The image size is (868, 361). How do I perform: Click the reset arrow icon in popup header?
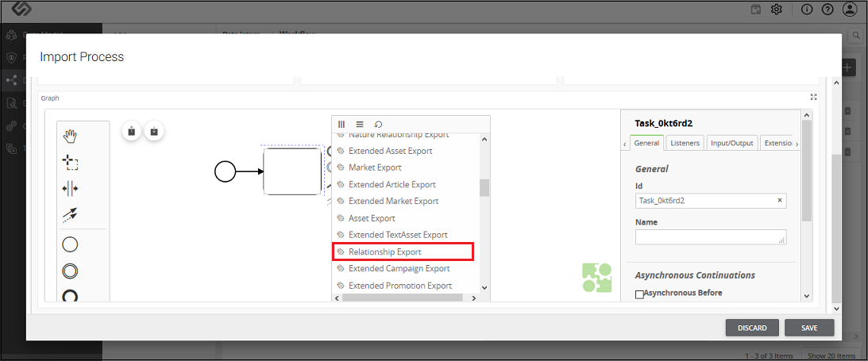pos(378,125)
